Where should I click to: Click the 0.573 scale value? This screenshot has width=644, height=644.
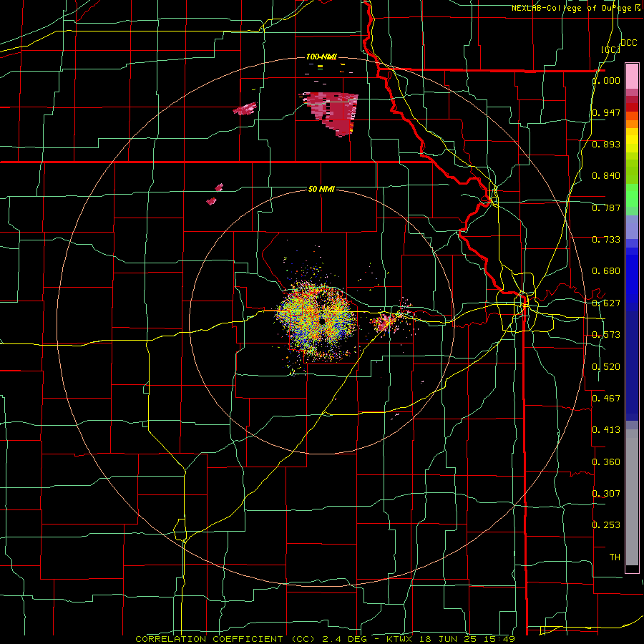[x=606, y=335]
